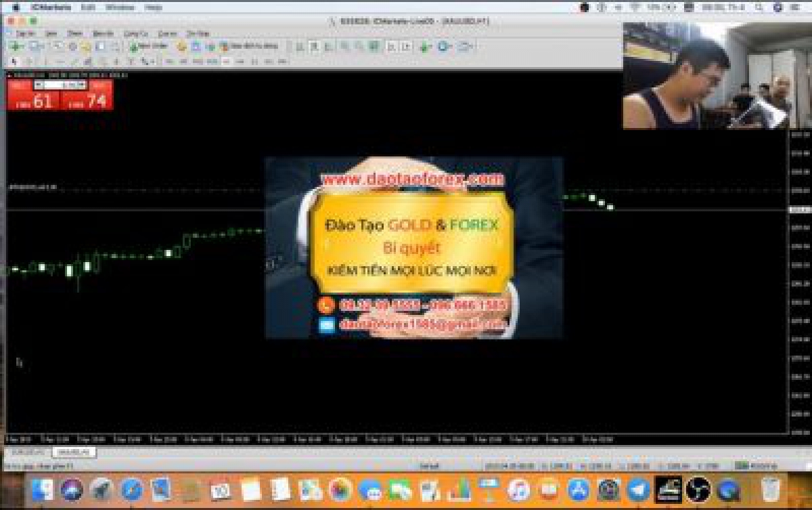Viewport: 812px width, 510px height.
Task: Click the New Order toolbar button
Action: [149, 46]
